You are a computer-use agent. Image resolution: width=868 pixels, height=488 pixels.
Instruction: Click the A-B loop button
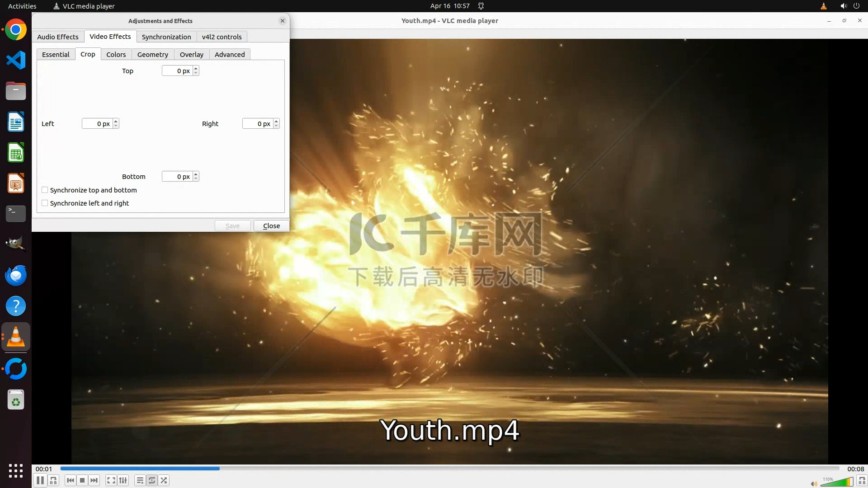point(53,480)
